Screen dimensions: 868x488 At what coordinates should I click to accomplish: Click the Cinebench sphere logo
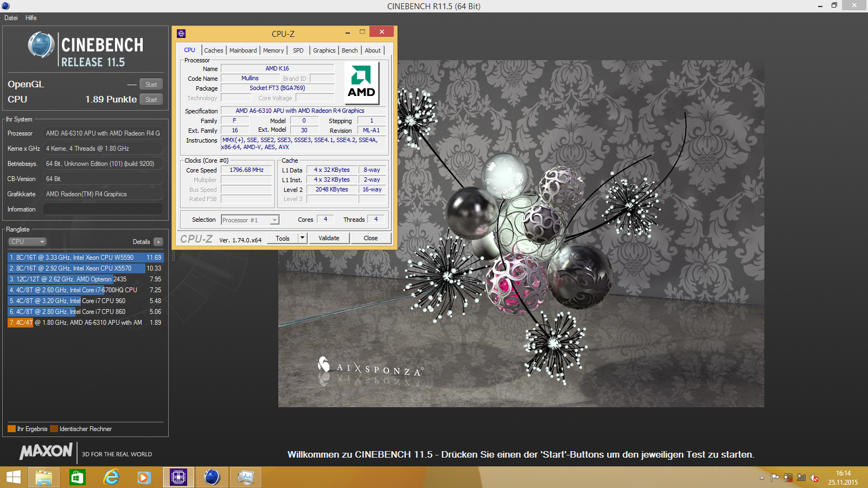tap(41, 45)
